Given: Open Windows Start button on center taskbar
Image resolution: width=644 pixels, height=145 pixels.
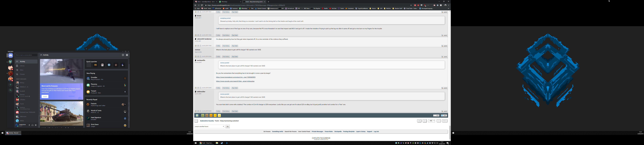Looking at the screenshot, I should click(x=196, y=143).
